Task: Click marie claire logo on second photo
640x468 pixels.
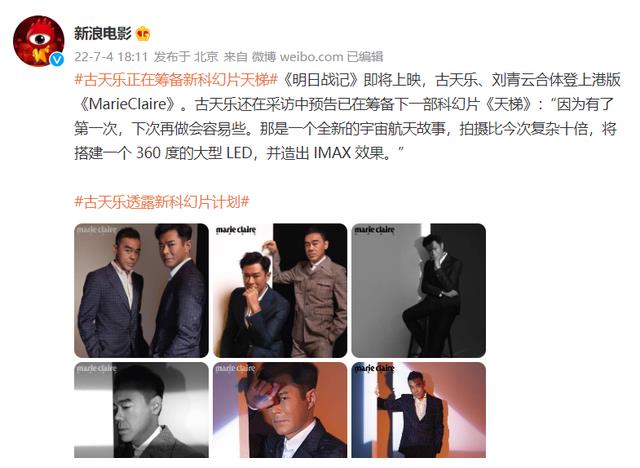Action: [236, 231]
